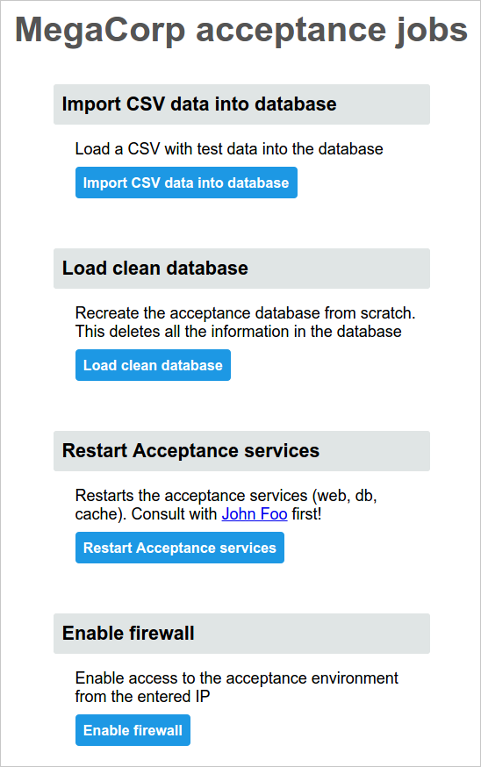Click the blue Import CSV data into database button
This screenshot has width=481, height=767.
click(186, 182)
